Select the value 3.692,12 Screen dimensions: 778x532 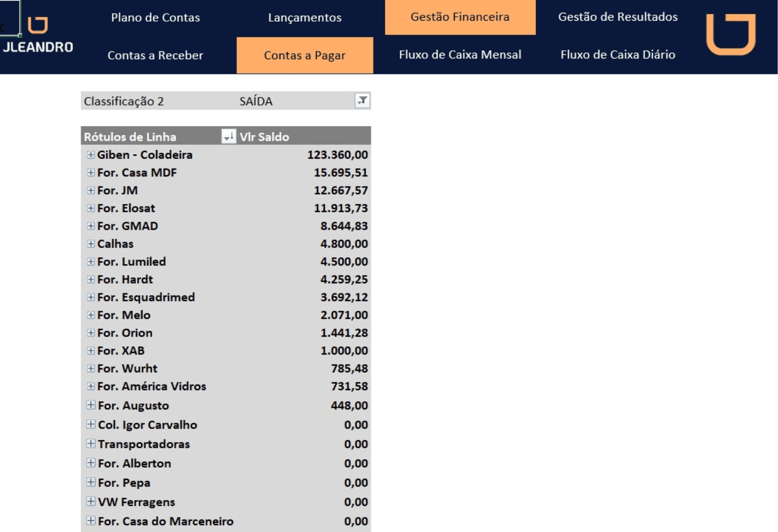[x=344, y=297]
